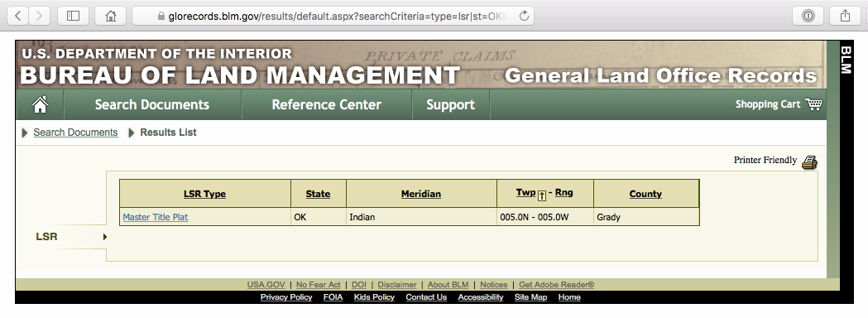Open No Fear Act footer link
Viewport: 868px width, 318px height.
tap(319, 285)
